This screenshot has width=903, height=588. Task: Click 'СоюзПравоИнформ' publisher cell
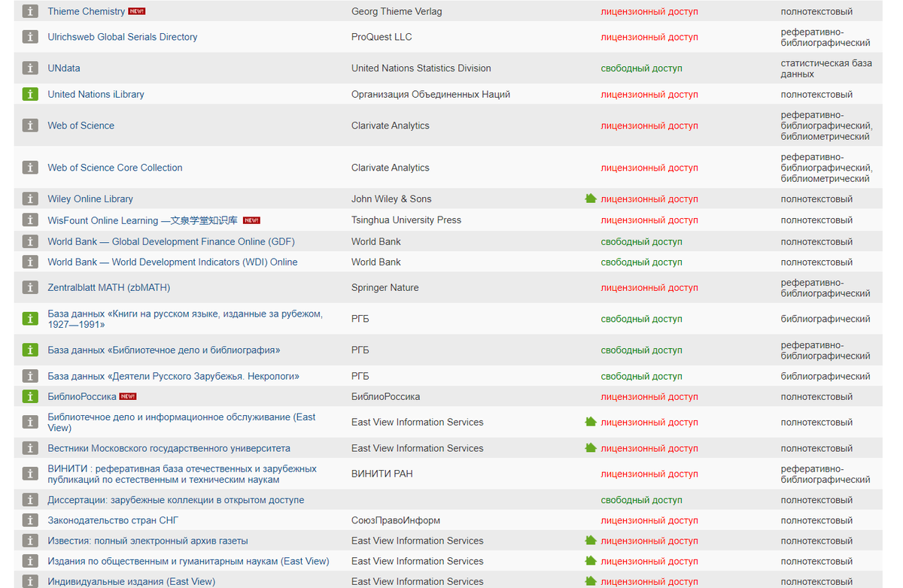tap(396, 520)
